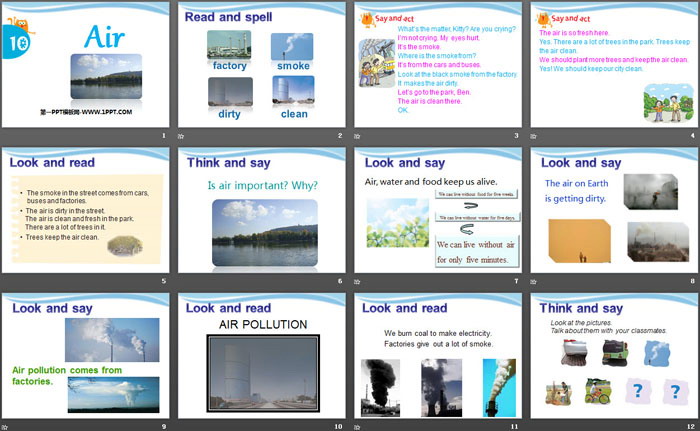The width and height of the screenshot is (700, 431).
Task: Select the 'Look and read' bulleted notes slide
Action: pyautogui.click(x=85, y=210)
